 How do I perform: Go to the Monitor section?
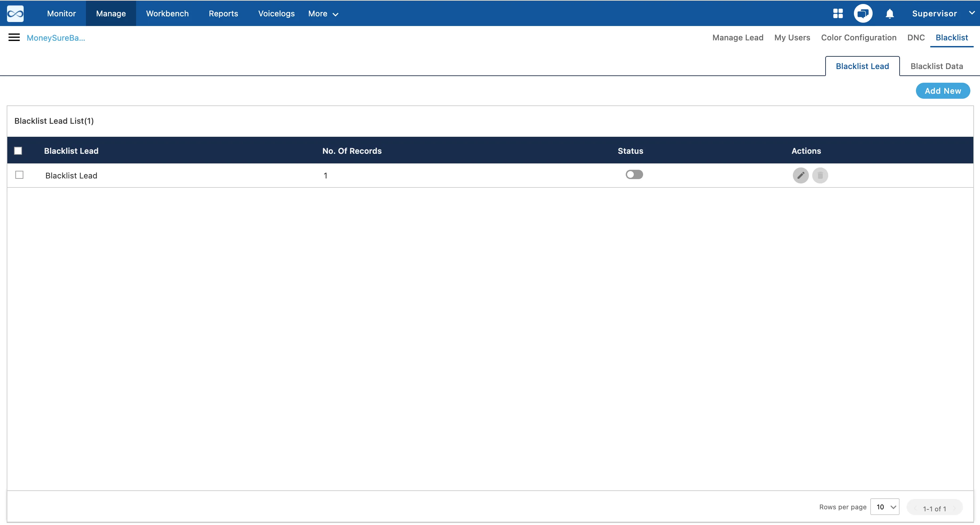[x=61, y=14]
